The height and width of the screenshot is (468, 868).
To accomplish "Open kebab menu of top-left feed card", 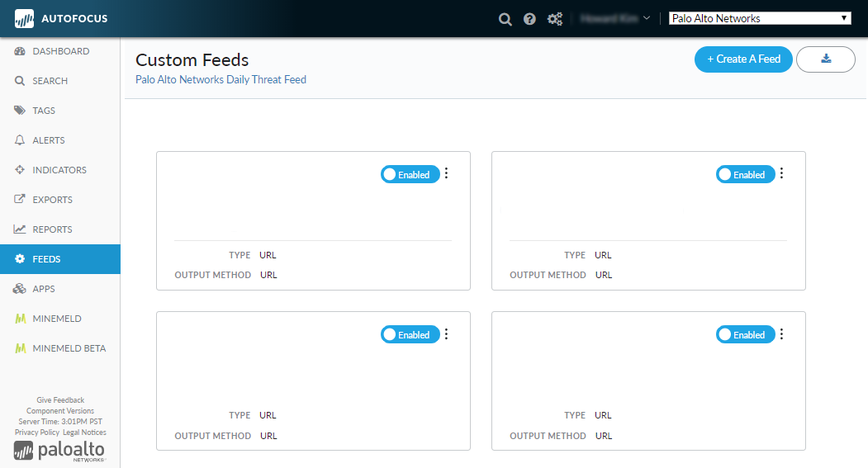I will (x=447, y=173).
